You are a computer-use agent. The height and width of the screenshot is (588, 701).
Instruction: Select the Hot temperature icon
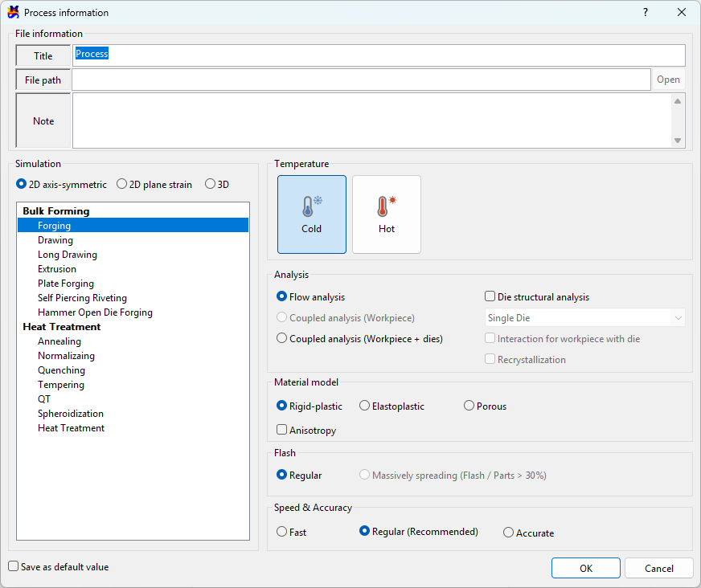point(387,214)
